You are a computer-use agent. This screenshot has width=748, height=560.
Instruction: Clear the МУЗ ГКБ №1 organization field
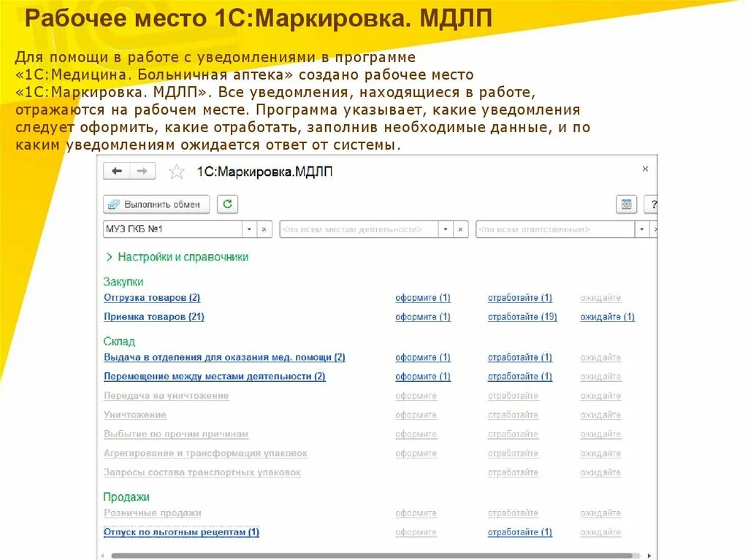[264, 229]
